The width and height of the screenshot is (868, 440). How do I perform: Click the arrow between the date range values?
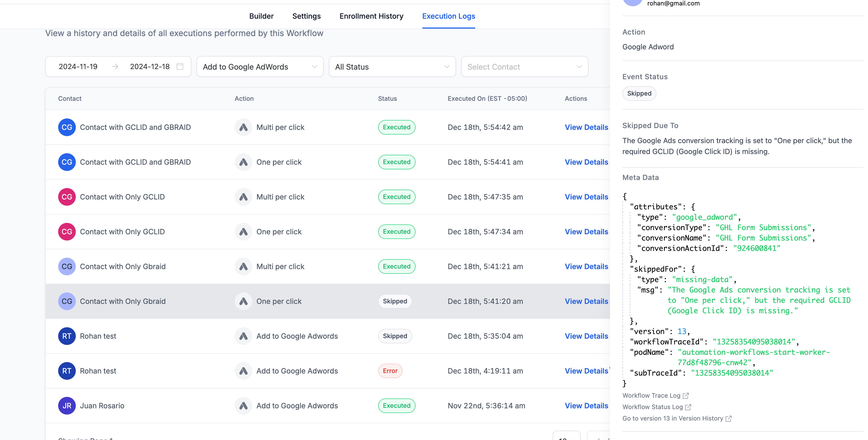coord(115,66)
